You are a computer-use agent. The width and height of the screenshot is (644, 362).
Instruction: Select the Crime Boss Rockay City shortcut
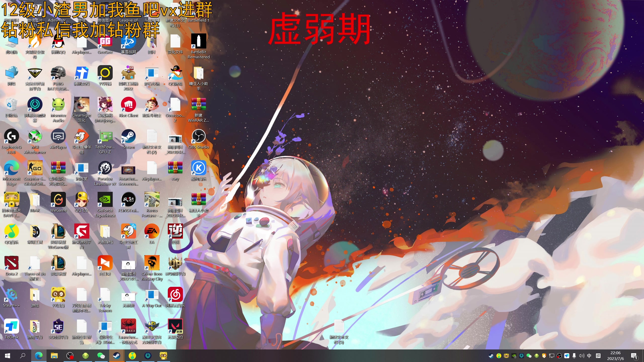(152, 268)
